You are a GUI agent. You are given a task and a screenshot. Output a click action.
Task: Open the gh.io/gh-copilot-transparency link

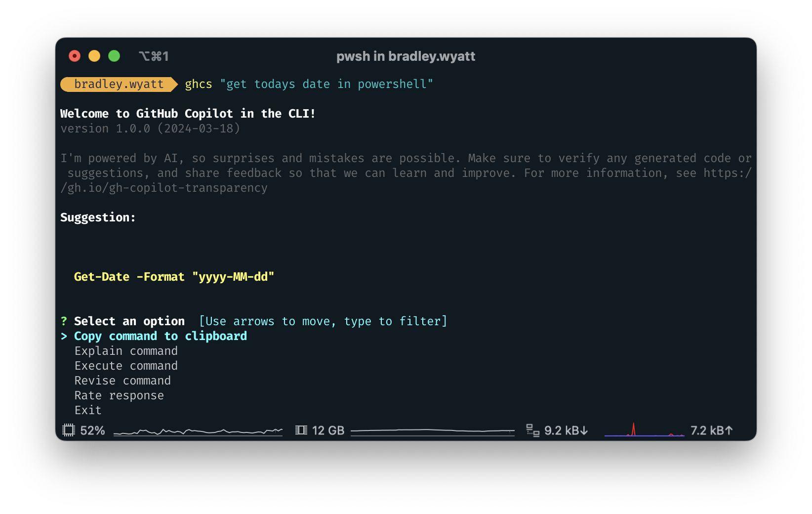[164, 188]
